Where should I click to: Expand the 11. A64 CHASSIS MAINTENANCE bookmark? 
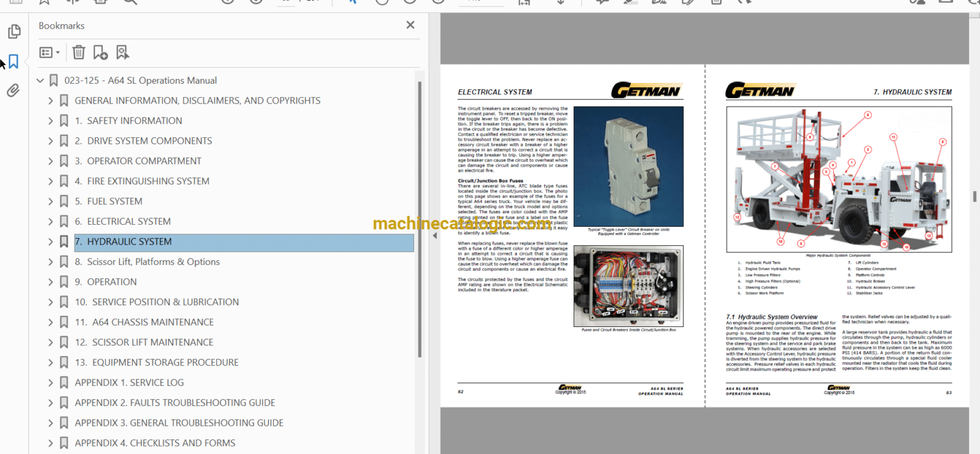(51, 322)
